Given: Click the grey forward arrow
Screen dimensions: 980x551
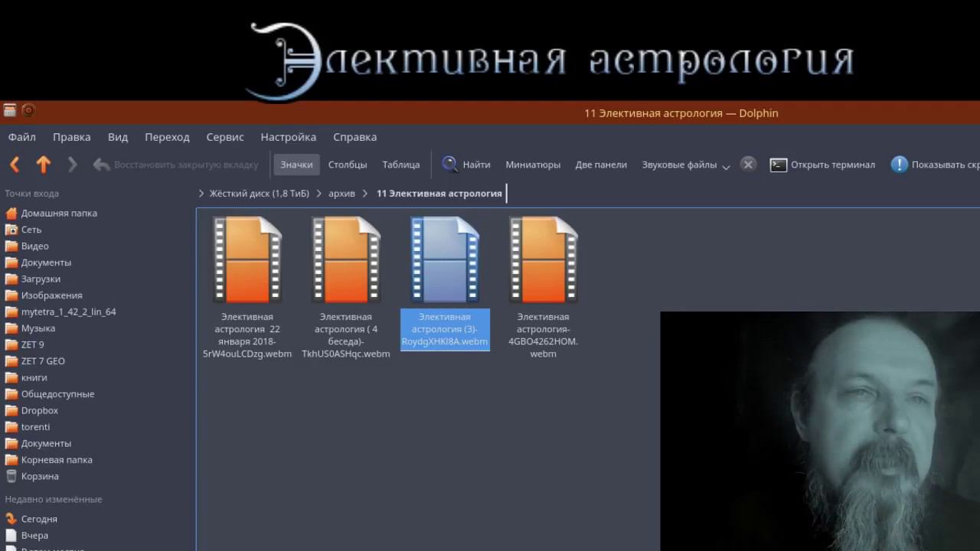Looking at the screenshot, I should (72, 165).
